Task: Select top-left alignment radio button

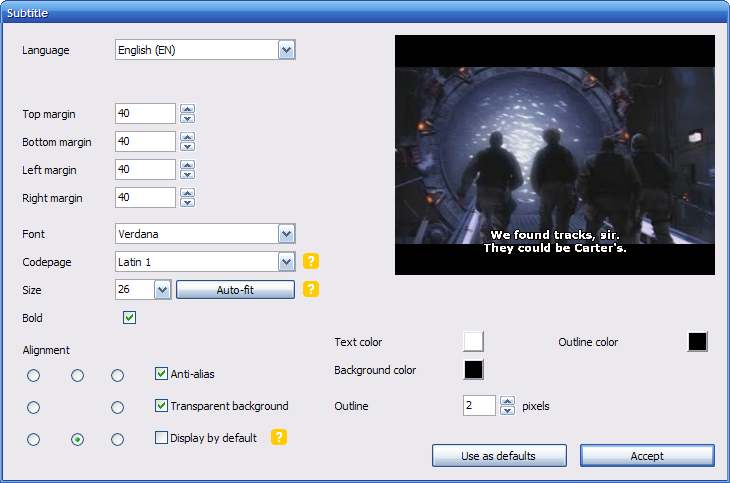Action: click(x=33, y=375)
